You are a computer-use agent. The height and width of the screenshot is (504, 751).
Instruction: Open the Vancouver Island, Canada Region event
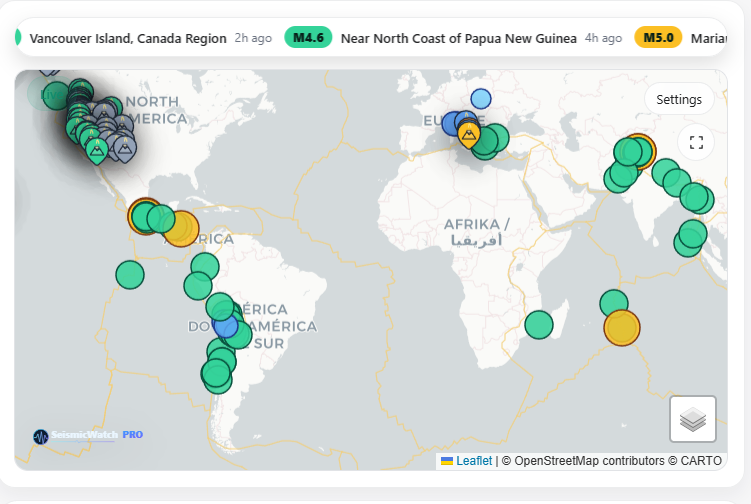(x=128, y=38)
